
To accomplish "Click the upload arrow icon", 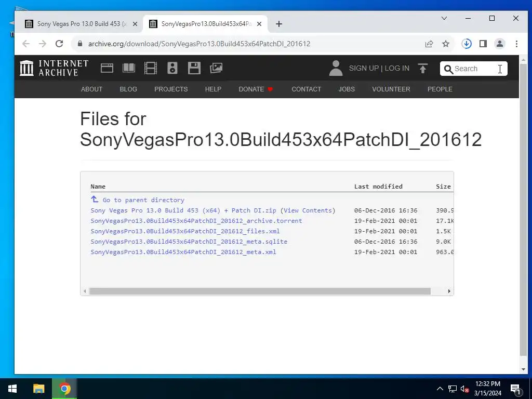I will 423,68.
